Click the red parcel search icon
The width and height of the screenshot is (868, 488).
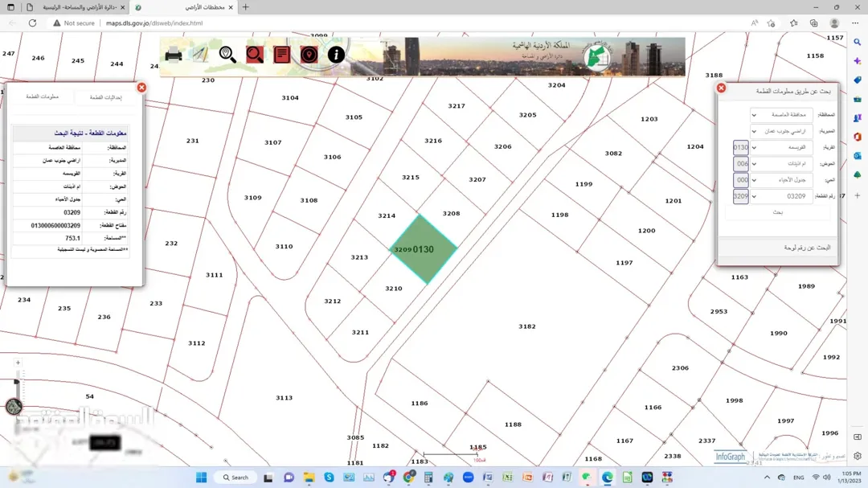click(x=255, y=55)
